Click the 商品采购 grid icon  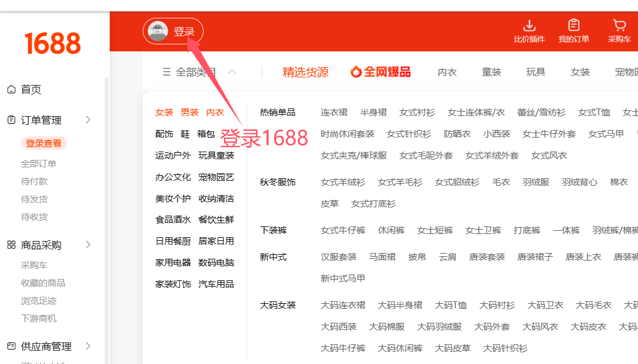pos(11,245)
